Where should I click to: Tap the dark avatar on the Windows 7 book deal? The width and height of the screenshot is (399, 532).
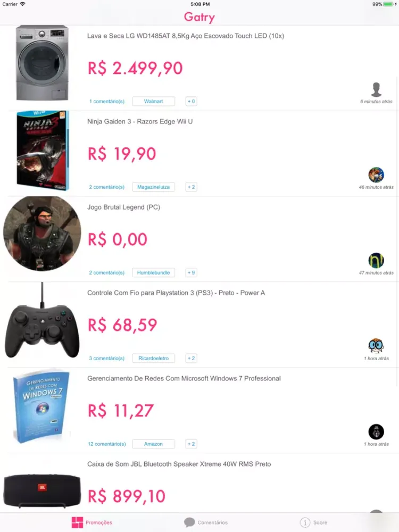click(376, 431)
